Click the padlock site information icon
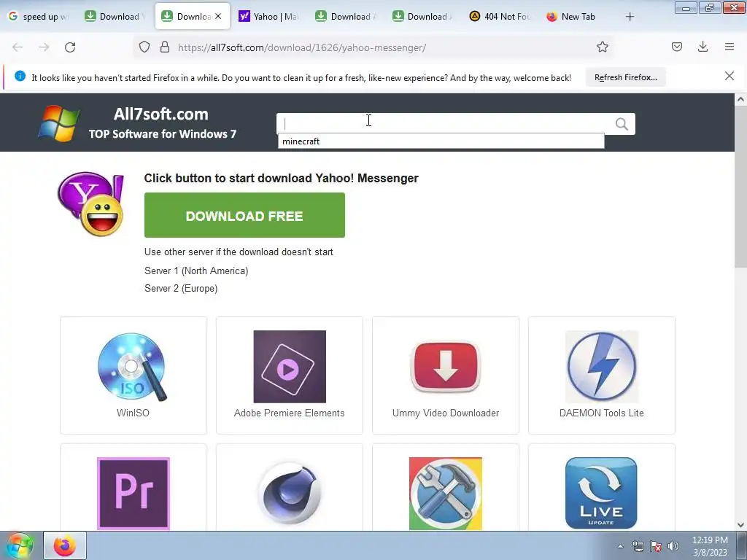 pyautogui.click(x=165, y=47)
